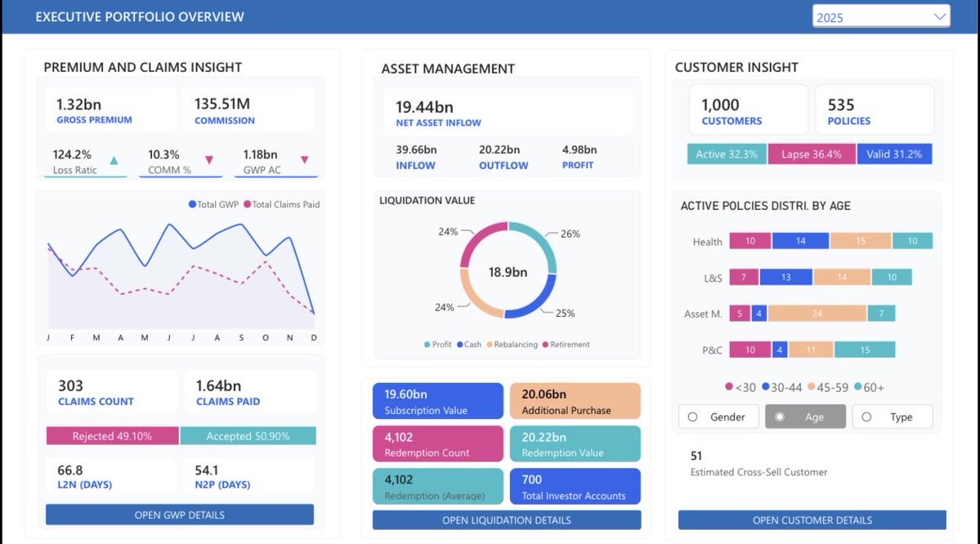Click the EXECUTIVE PORTFOLIO OVERVIEW title
The width and height of the screenshot is (980, 544).
click(x=140, y=17)
